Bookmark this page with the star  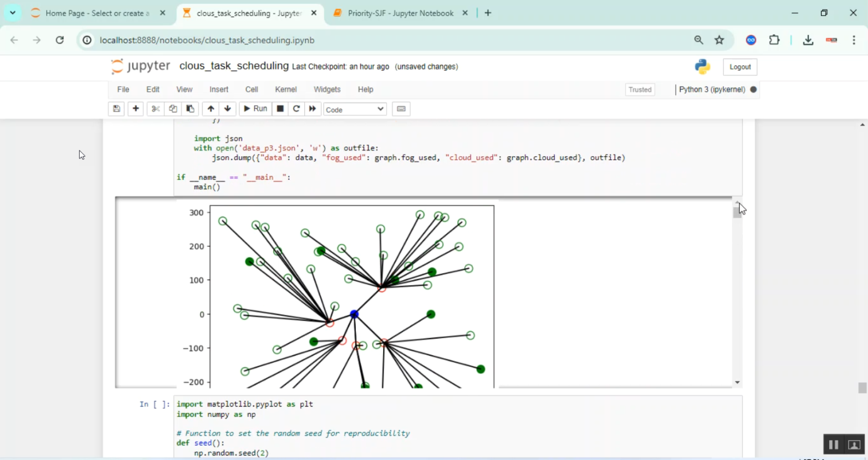pyautogui.click(x=719, y=40)
